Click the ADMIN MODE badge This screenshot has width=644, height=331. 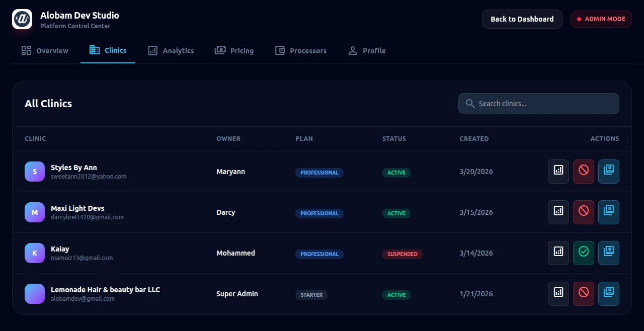601,19
